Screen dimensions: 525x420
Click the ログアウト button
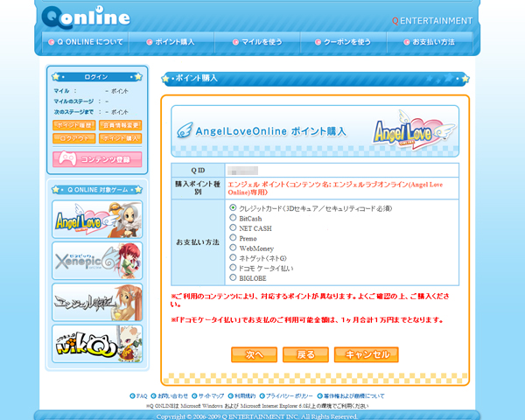click(74, 138)
